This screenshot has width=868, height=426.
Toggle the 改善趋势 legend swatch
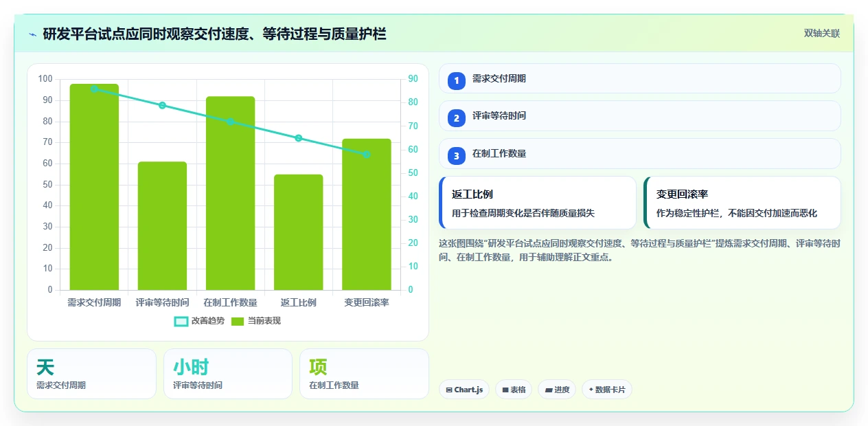point(181,321)
